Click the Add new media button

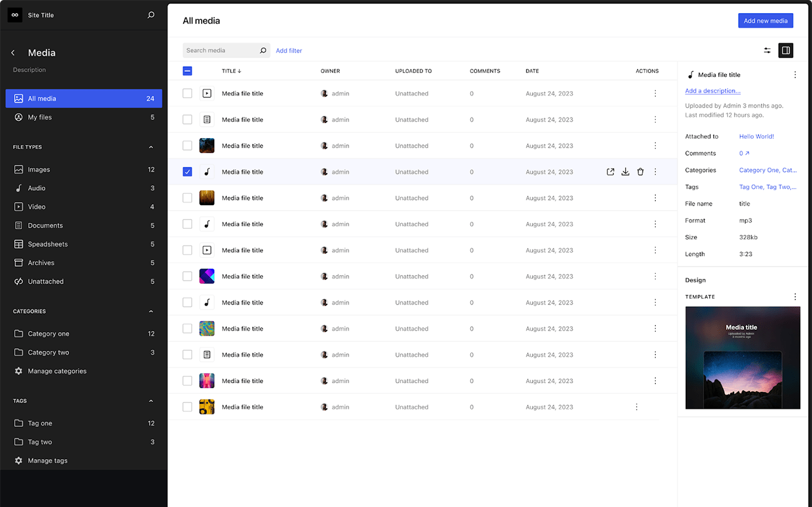click(765, 21)
